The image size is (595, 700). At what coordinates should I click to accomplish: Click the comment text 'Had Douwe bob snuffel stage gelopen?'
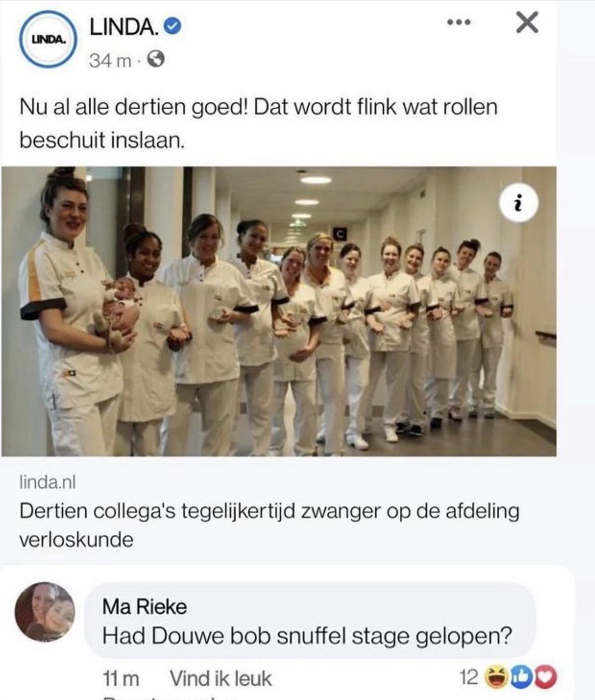307,636
